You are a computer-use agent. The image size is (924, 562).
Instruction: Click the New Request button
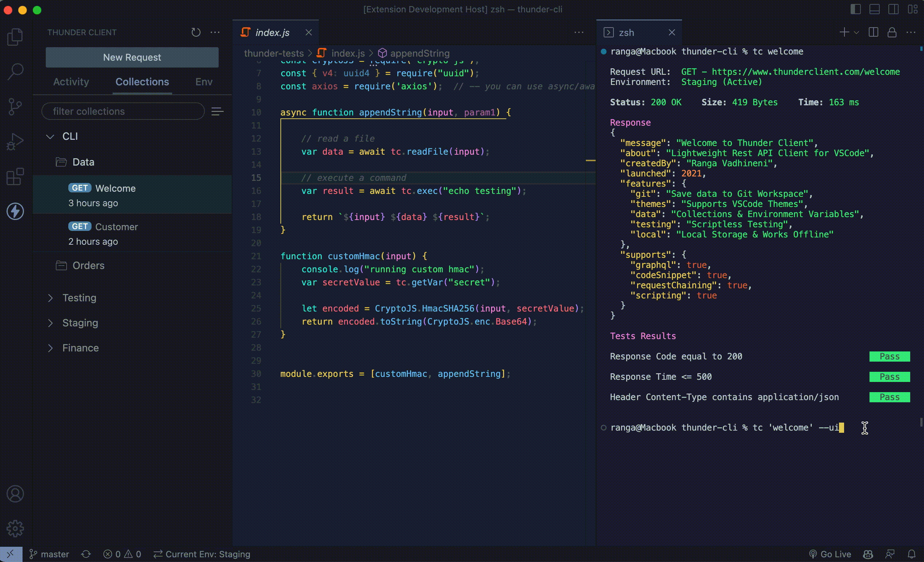[x=132, y=57]
